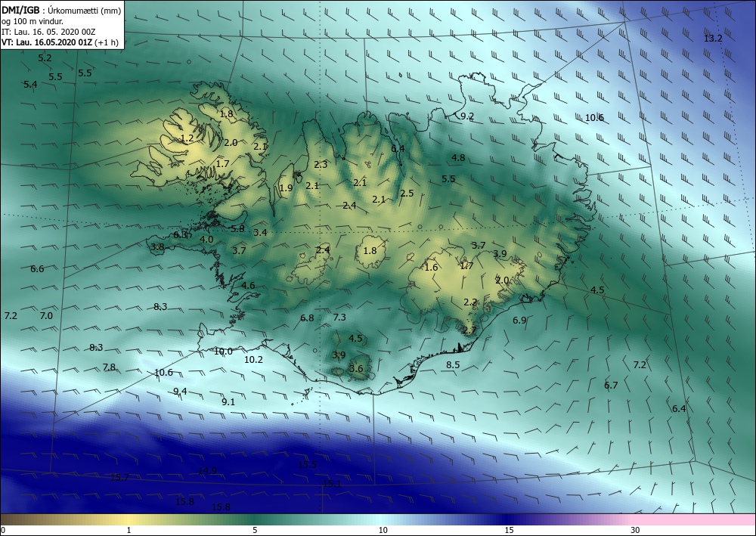Click the 6.8 value on the map
Screen dimensions: 756x536
[307, 318]
